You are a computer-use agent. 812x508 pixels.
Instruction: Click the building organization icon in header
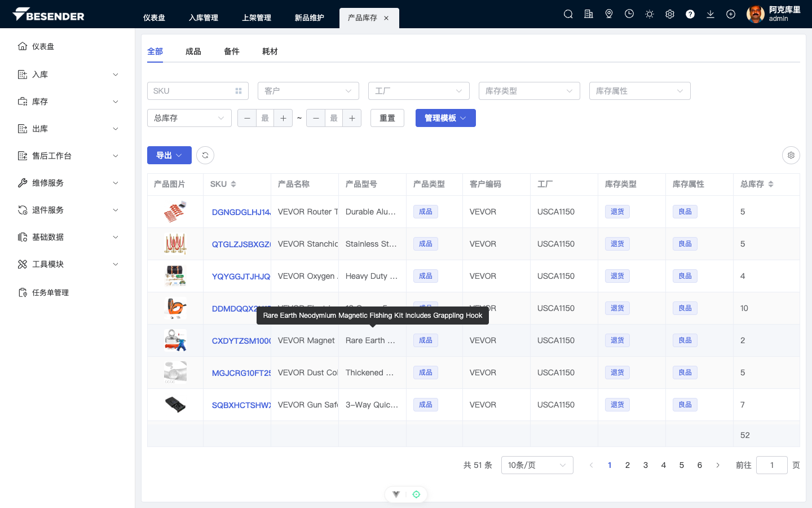click(589, 14)
